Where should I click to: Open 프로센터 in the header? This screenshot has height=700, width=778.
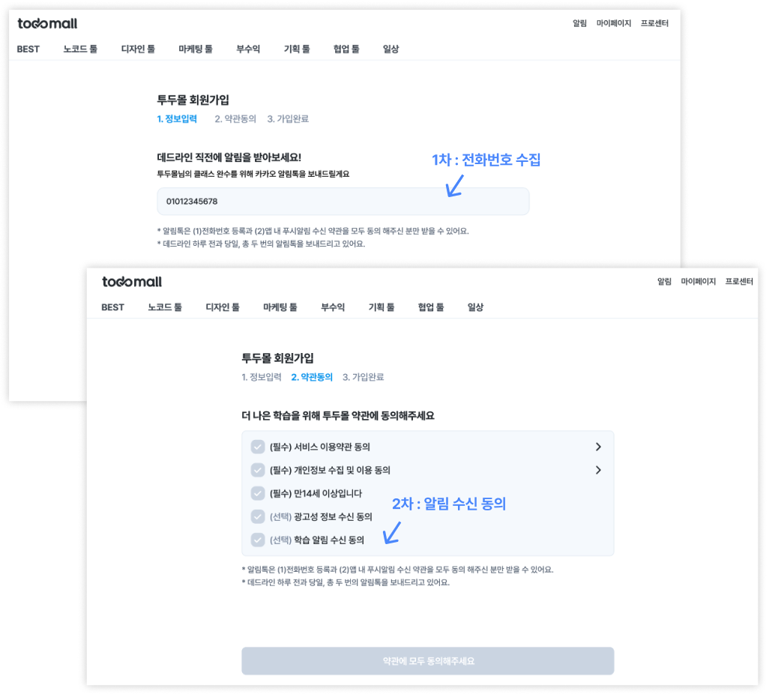click(739, 281)
